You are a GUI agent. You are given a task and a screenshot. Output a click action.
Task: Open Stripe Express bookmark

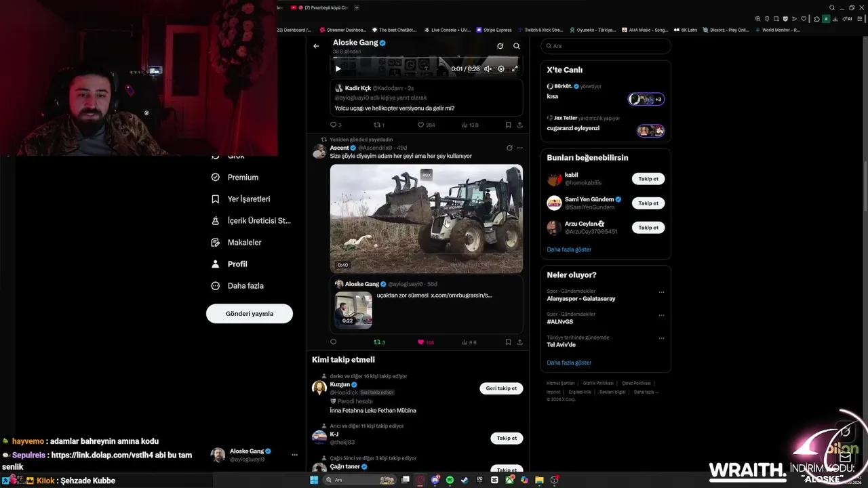(494, 30)
